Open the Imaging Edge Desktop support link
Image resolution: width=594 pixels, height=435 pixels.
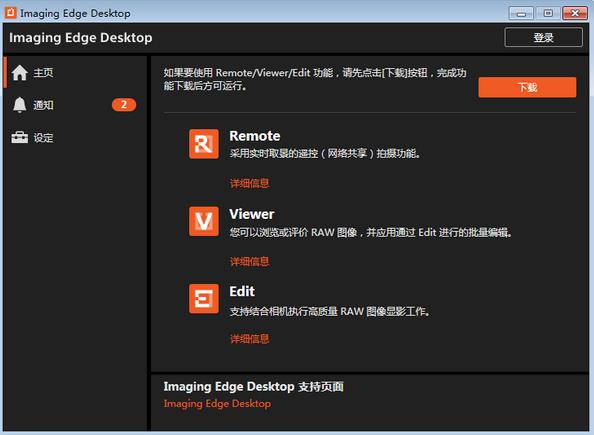[217, 404]
